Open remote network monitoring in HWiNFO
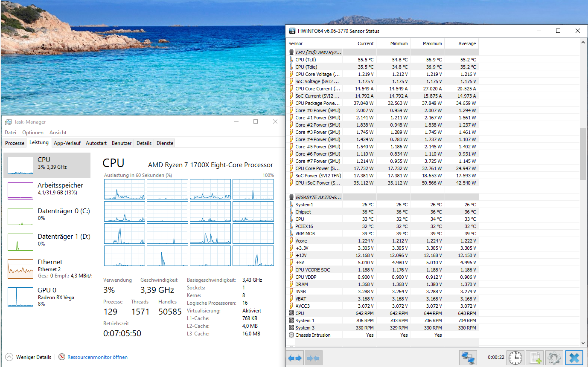Screen dimensions: 588x367 [468, 358]
